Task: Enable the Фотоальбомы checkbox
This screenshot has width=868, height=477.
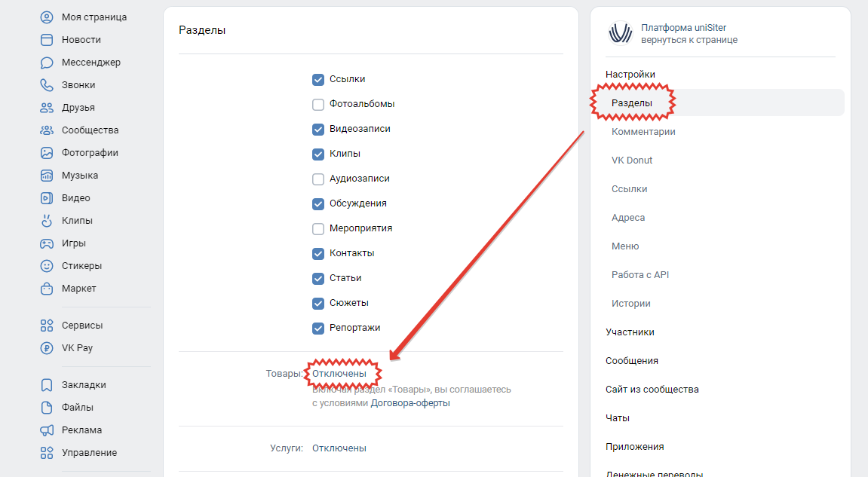Action: coord(318,104)
